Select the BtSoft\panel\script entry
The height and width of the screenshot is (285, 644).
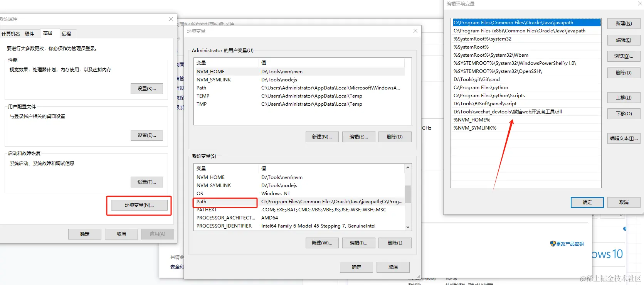coord(526,104)
